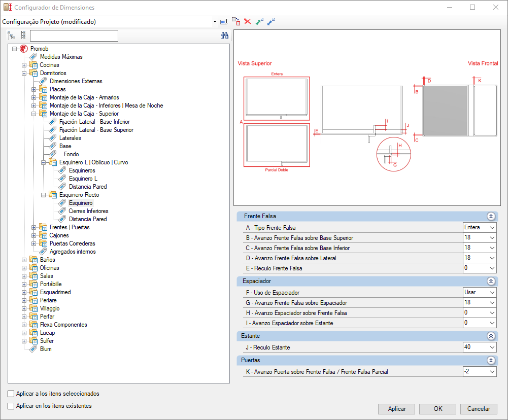The width and height of the screenshot is (508, 420).
Task: Click the OK button
Action: [x=437, y=409]
